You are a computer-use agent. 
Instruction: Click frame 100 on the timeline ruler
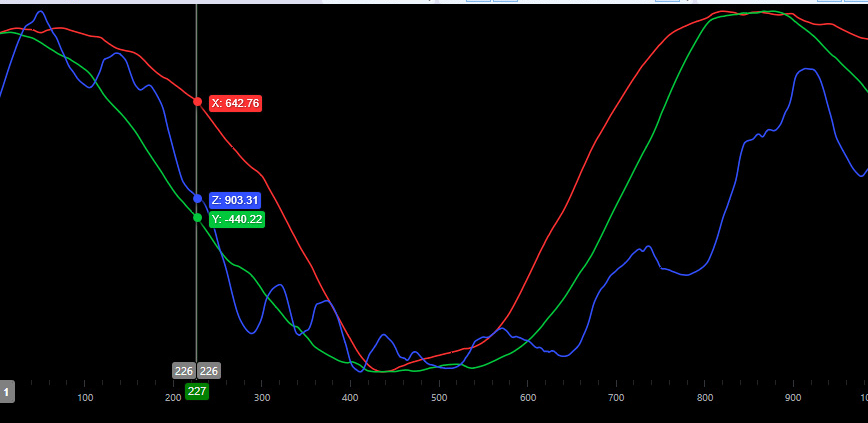(85, 398)
